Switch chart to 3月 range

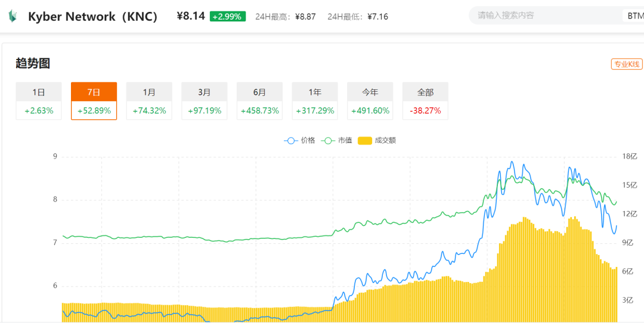pyautogui.click(x=205, y=101)
